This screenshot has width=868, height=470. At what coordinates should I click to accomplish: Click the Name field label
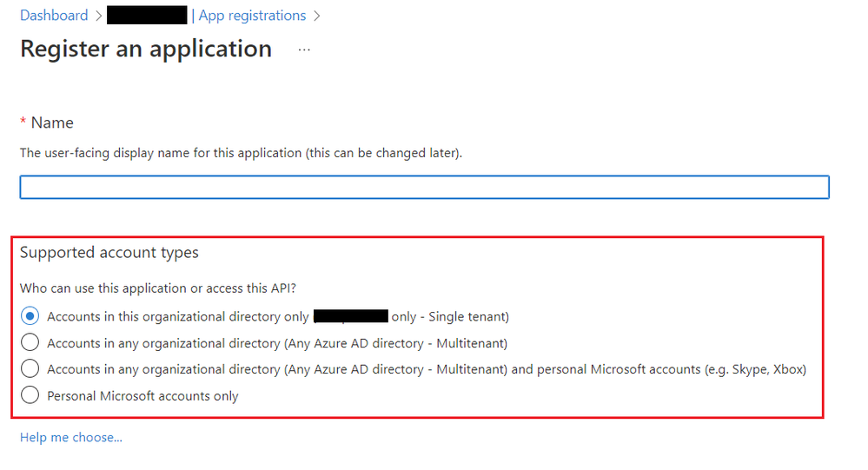coord(52,122)
